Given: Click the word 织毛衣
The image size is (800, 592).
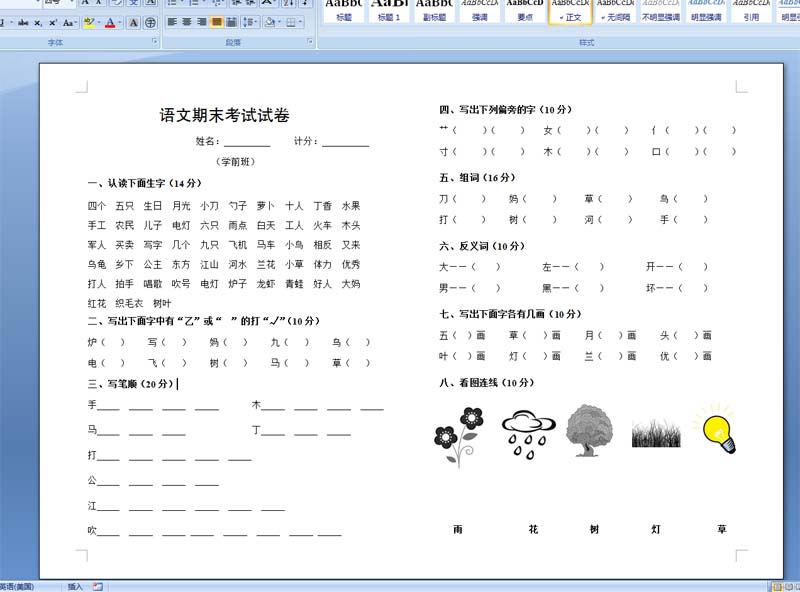Looking at the screenshot, I should [x=130, y=303].
